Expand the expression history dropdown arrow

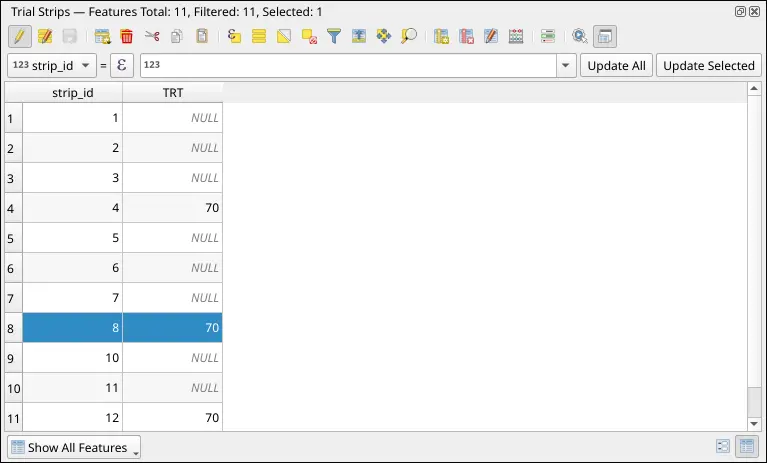(566, 66)
